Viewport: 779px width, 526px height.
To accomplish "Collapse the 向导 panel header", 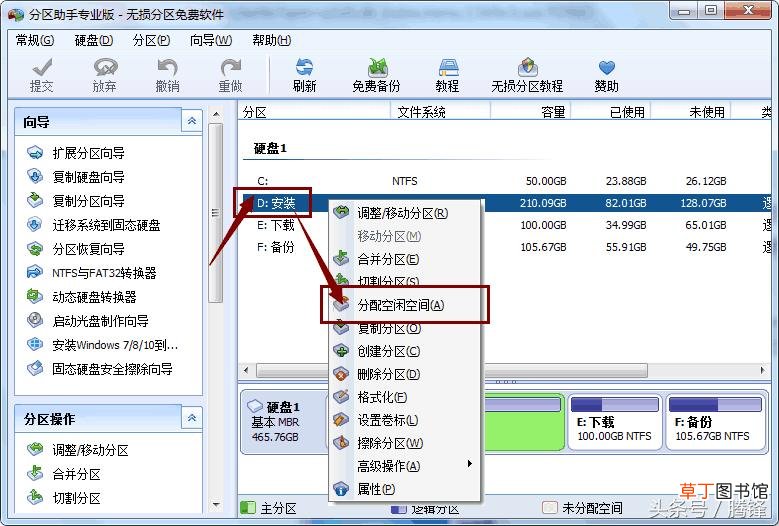I will pos(192,121).
